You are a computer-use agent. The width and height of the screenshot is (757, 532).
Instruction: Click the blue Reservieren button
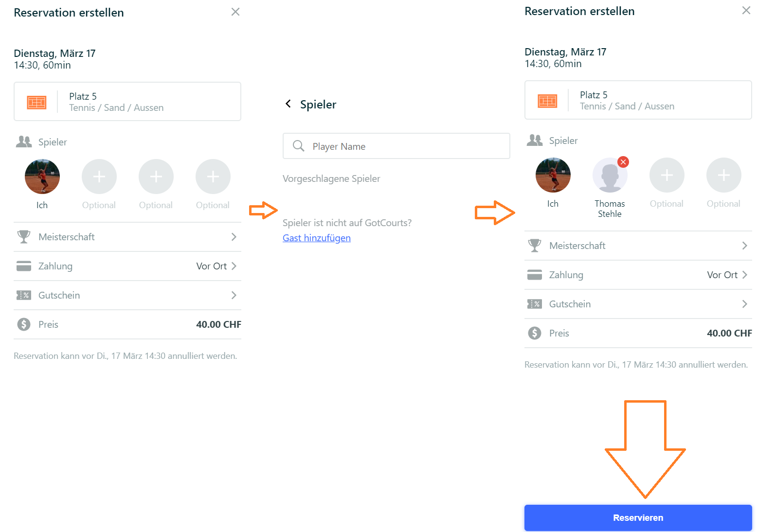coord(638,518)
